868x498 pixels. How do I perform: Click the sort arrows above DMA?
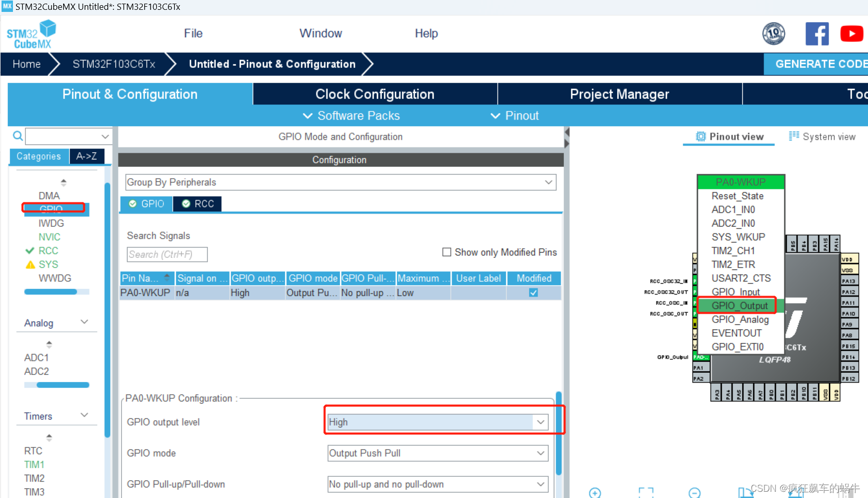point(64,182)
